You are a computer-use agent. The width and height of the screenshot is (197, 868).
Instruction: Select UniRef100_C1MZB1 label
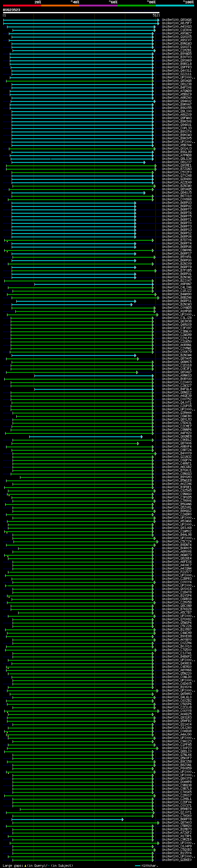pos(176,50)
